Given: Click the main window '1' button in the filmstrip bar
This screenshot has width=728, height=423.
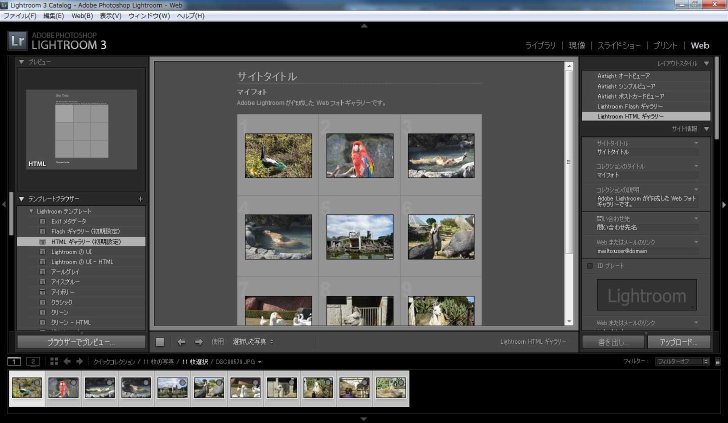Looking at the screenshot, I should coord(14,361).
